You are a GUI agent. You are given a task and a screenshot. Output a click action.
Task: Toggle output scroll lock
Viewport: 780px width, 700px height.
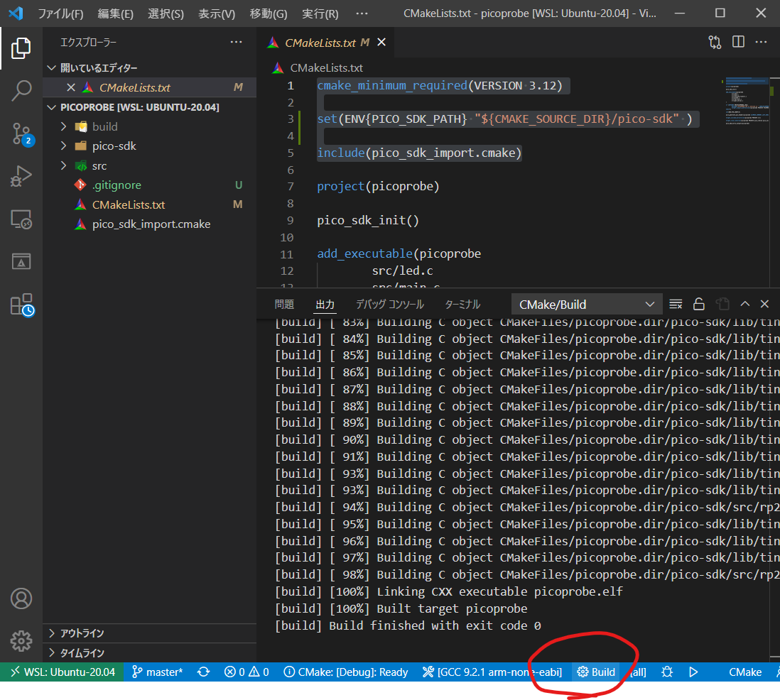click(699, 304)
